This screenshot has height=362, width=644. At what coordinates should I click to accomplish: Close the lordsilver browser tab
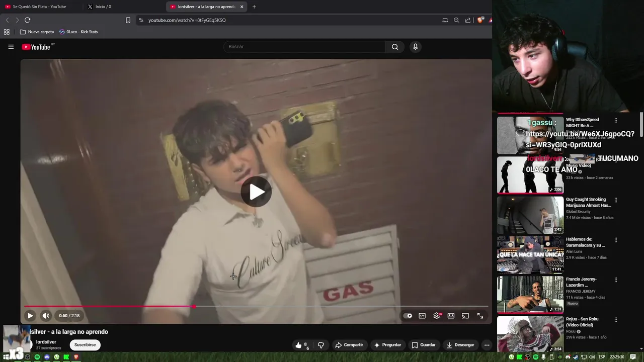[242, 7]
